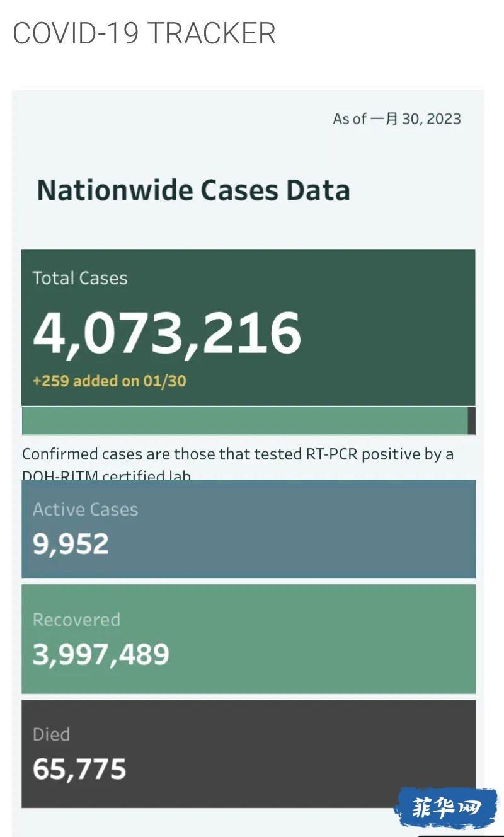Screen dimensions: 504x837
Task: Click the COVID-19 TRACKER heading
Action: click(144, 33)
